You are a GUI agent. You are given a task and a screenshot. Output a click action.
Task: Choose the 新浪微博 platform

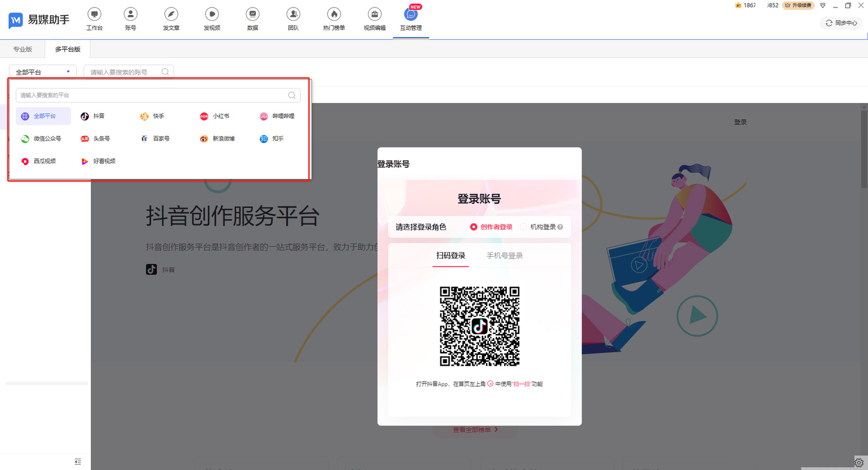point(217,139)
